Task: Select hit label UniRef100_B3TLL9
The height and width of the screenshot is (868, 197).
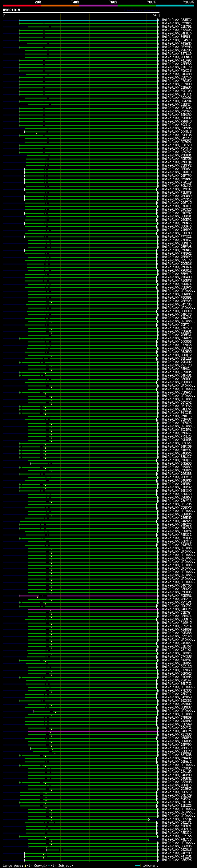Action: (x=176, y=54)
